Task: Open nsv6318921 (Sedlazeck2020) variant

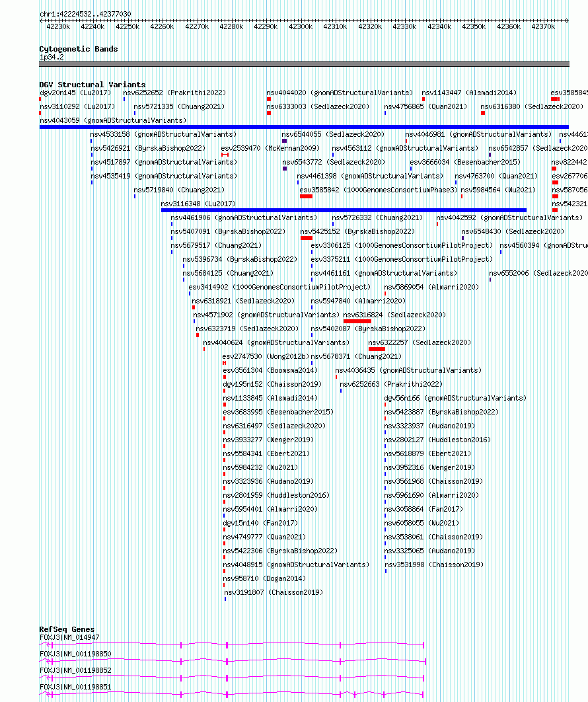Action: [x=243, y=301]
